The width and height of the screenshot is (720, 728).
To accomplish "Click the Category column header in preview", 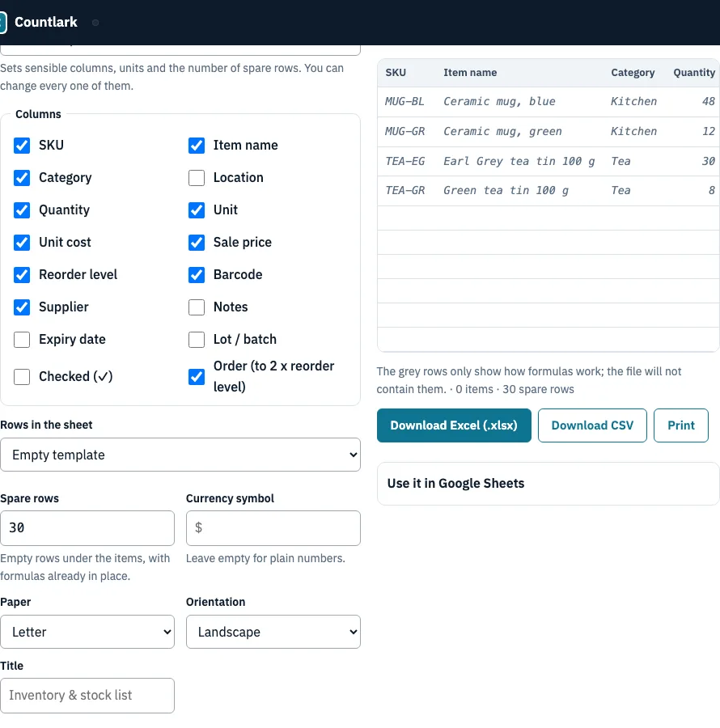I will tap(633, 73).
